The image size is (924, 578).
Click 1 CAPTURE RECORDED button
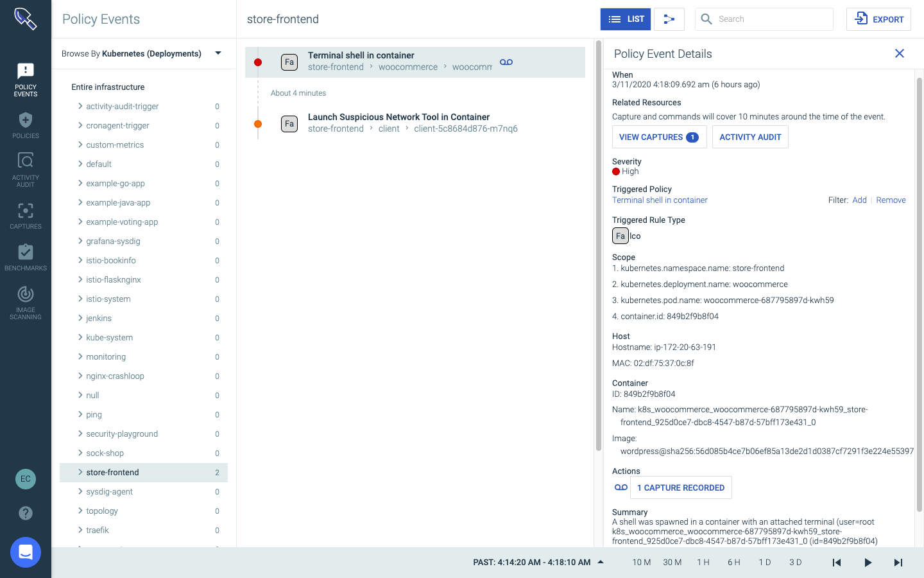(x=681, y=487)
